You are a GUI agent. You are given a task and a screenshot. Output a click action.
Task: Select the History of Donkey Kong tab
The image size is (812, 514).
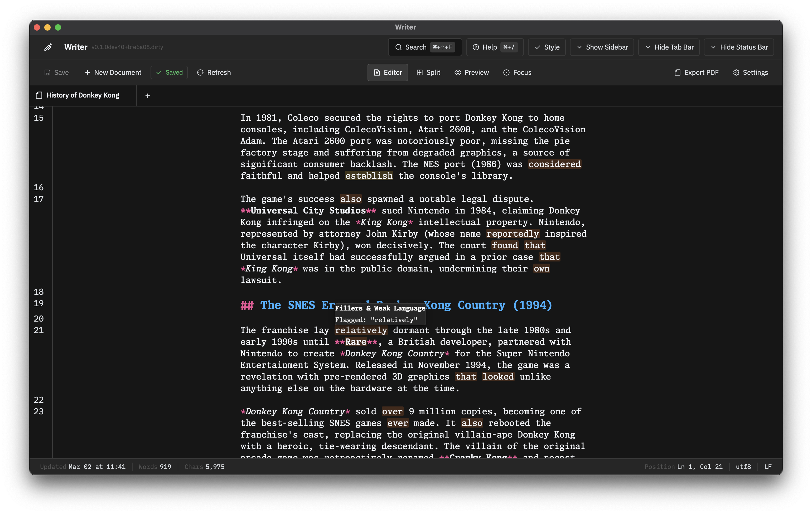tap(82, 95)
